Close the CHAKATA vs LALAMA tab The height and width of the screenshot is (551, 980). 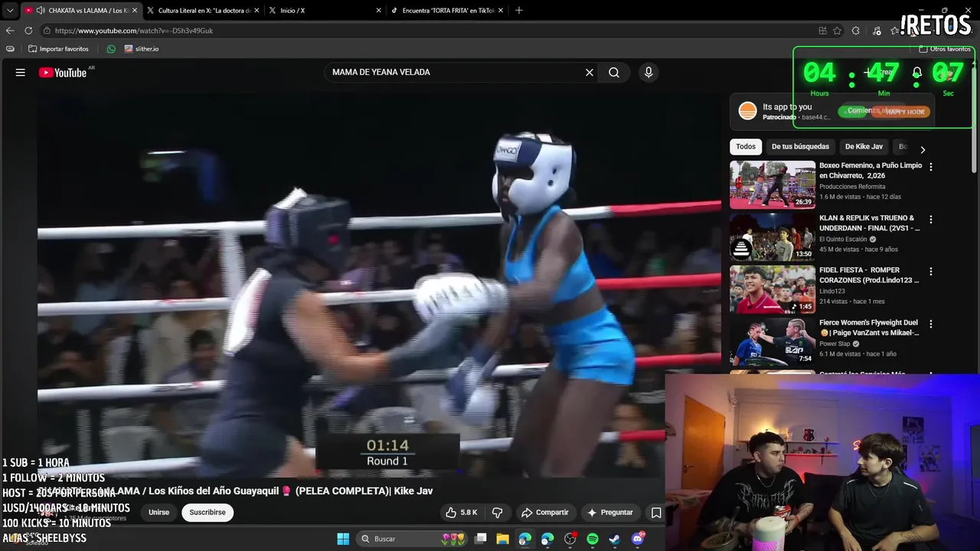tap(134, 10)
